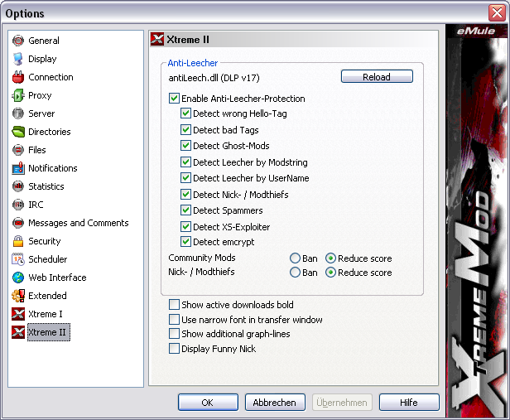Go to Scheduler settings
The width and height of the screenshot is (510, 420).
[x=47, y=259]
